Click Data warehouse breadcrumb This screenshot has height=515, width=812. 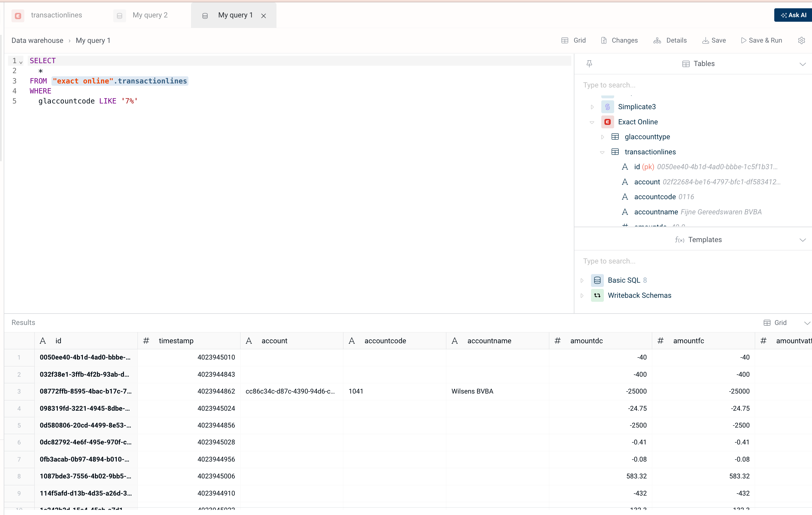tap(37, 41)
